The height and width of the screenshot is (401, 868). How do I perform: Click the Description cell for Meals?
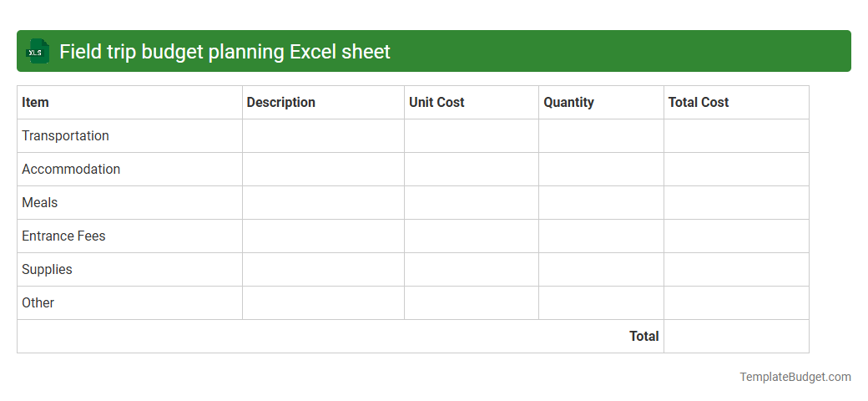point(323,203)
